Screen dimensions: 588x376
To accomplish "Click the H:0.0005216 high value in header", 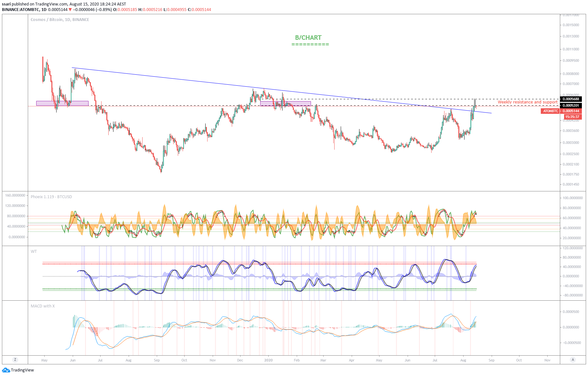I will [150, 10].
